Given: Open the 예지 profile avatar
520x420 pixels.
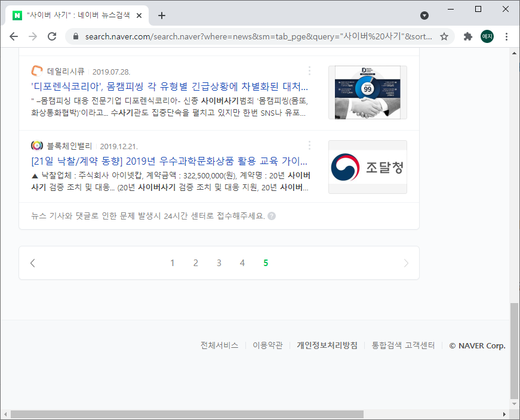Looking at the screenshot, I should 487,36.
